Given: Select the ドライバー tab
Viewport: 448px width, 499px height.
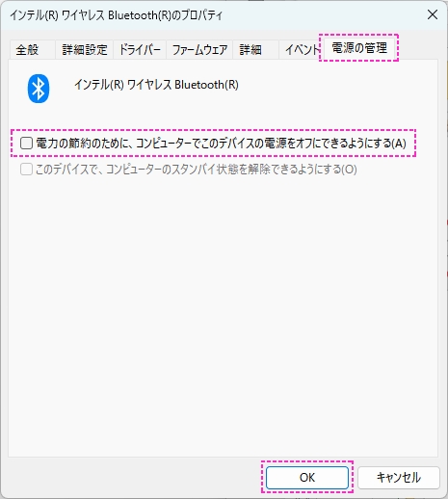Looking at the screenshot, I should 140,50.
